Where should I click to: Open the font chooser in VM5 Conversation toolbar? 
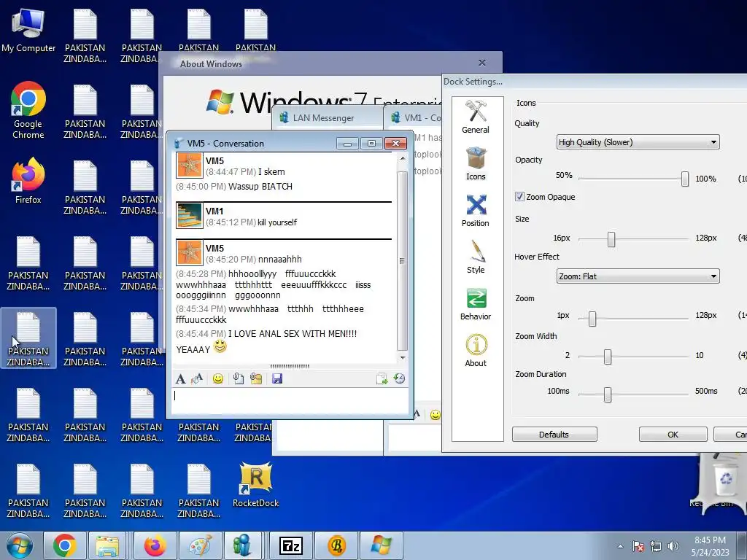(180, 378)
